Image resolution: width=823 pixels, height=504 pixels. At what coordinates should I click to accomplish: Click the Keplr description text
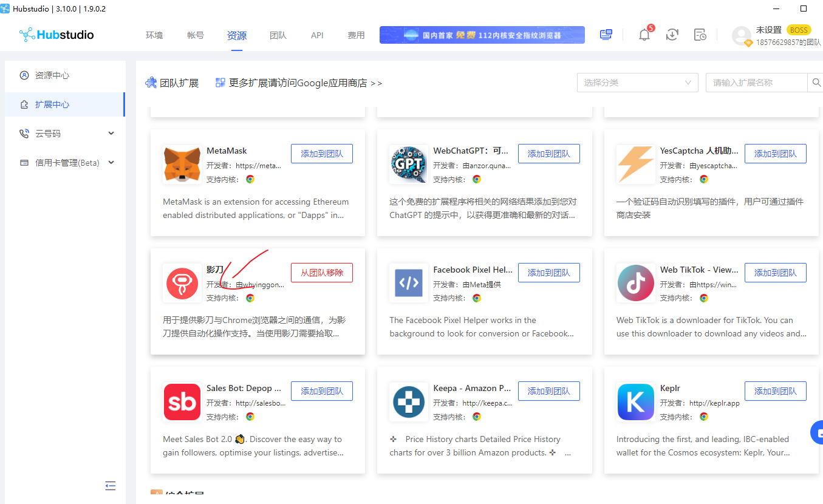coord(703,446)
